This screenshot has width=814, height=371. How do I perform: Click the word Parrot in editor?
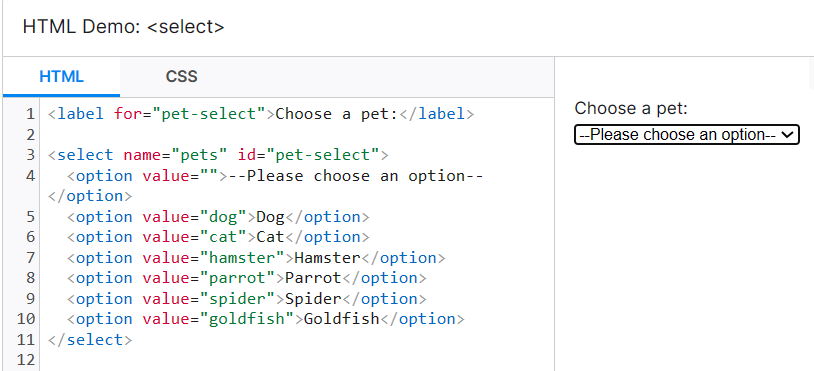(313, 278)
